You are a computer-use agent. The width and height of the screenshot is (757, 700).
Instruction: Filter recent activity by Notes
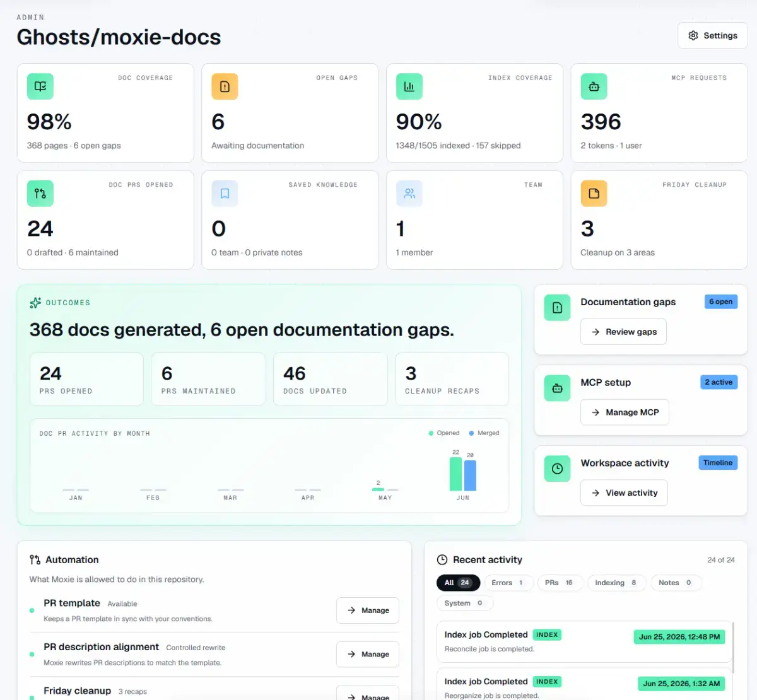pyautogui.click(x=676, y=583)
